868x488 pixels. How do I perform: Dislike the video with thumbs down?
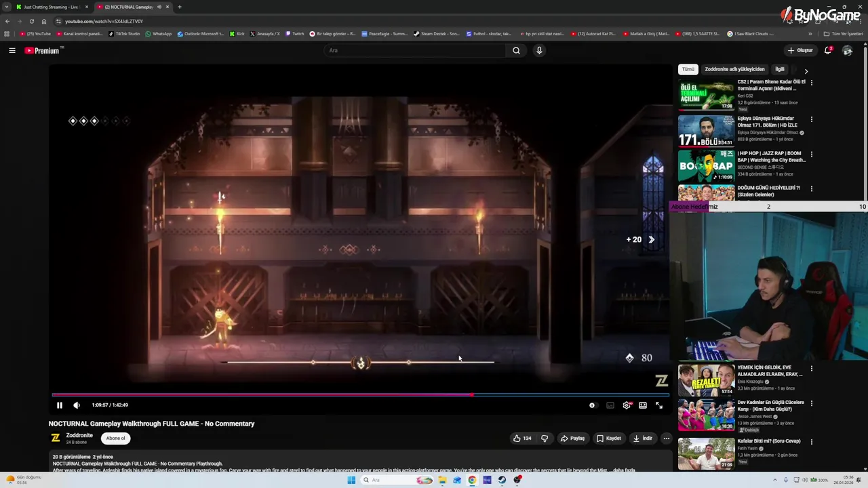tap(545, 439)
